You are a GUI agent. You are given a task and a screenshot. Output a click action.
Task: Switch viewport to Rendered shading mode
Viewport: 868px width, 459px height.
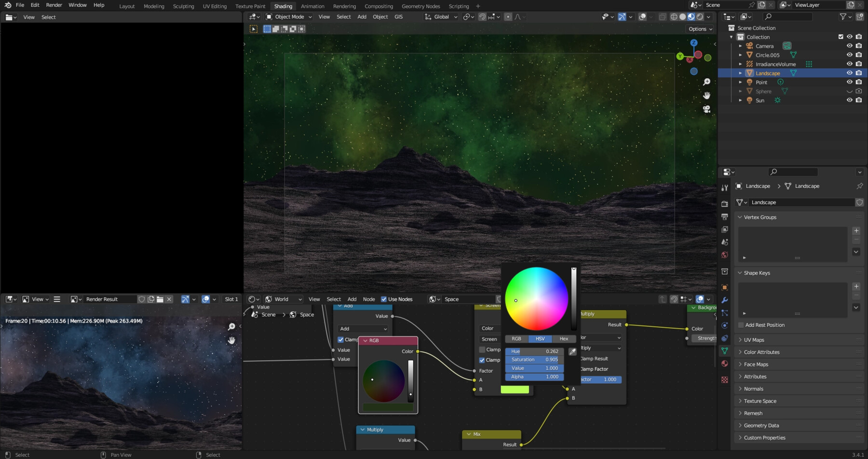coord(700,17)
